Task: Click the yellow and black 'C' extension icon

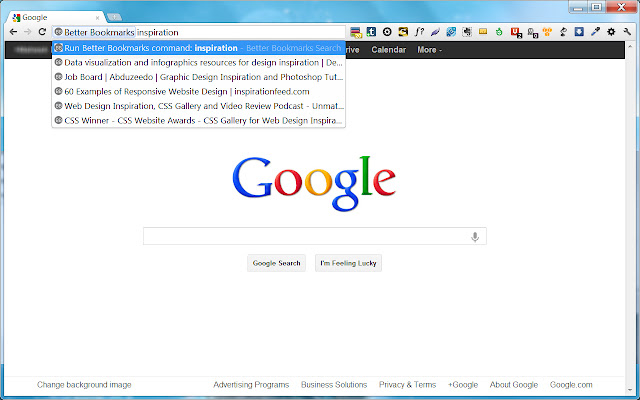Action: pyautogui.click(x=403, y=31)
